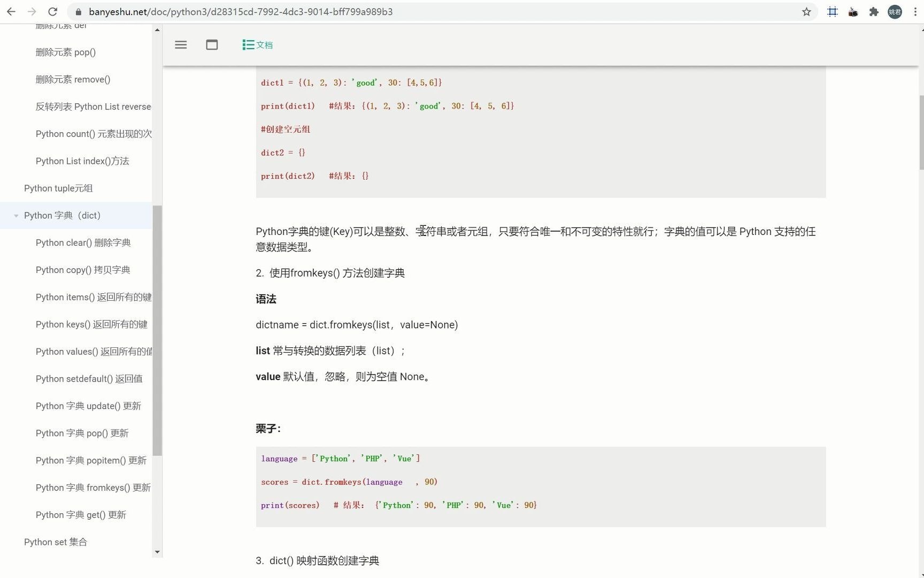Open Python List index()方法 entry
The width and height of the screenshot is (924, 578).
tap(82, 161)
